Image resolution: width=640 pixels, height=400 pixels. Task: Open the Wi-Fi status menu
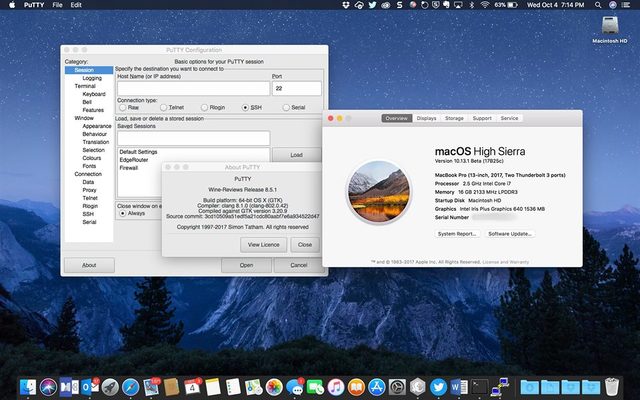point(485,5)
